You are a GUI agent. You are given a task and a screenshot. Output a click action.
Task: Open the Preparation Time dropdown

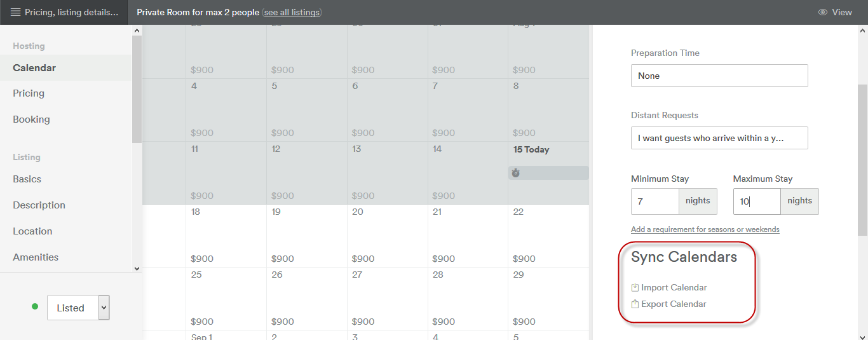pos(719,76)
